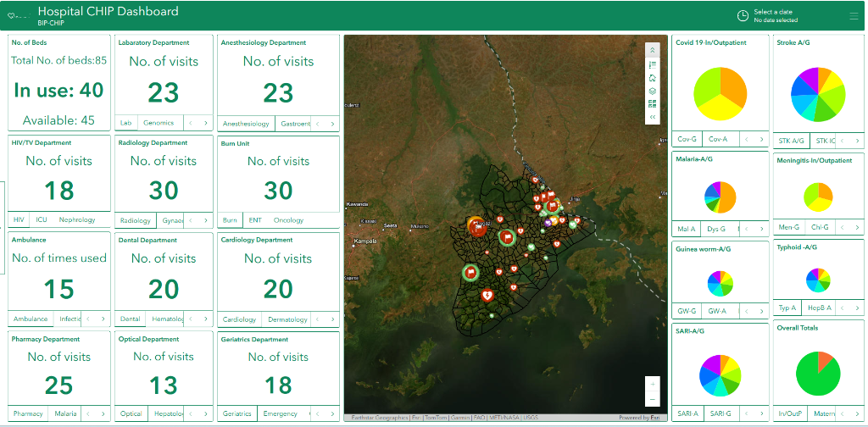Click the In use: 40 beds figure

58,90
